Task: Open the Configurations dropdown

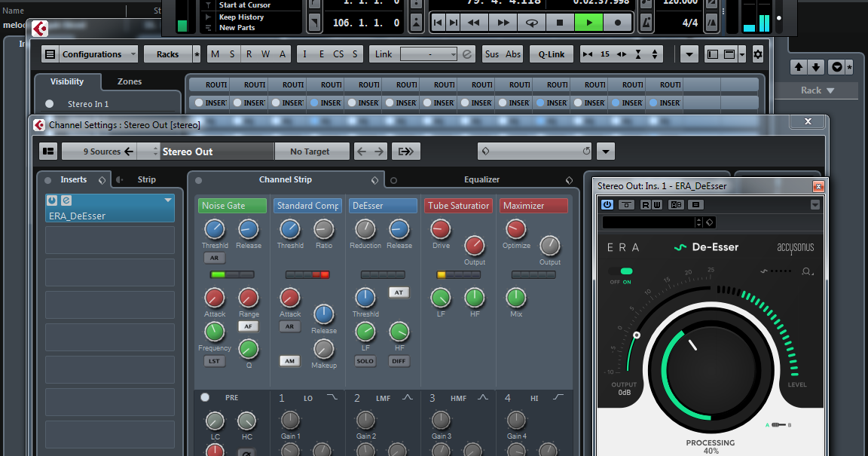Action: tap(96, 54)
